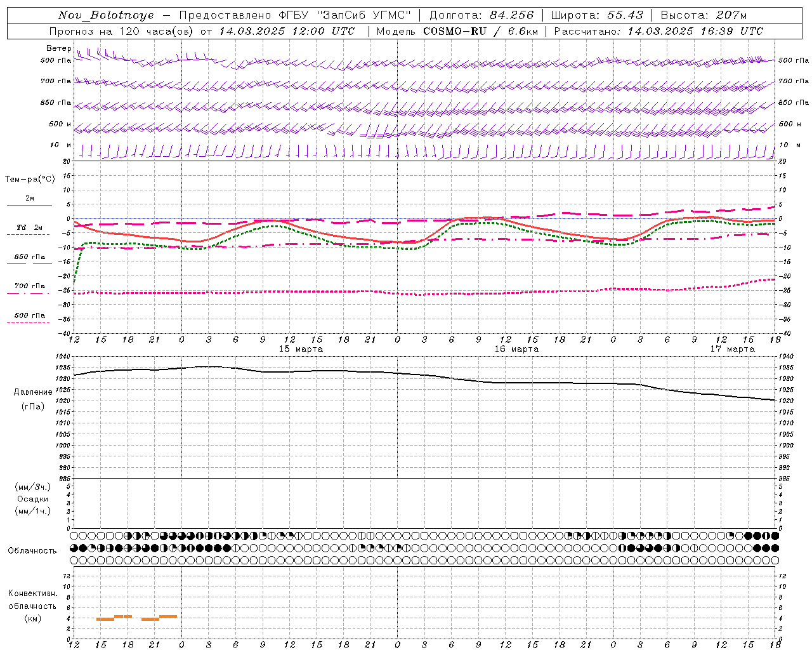Click the Облачность cloud cover label
The height and width of the screenshot is (650, 812).
(x=32, y=551)
